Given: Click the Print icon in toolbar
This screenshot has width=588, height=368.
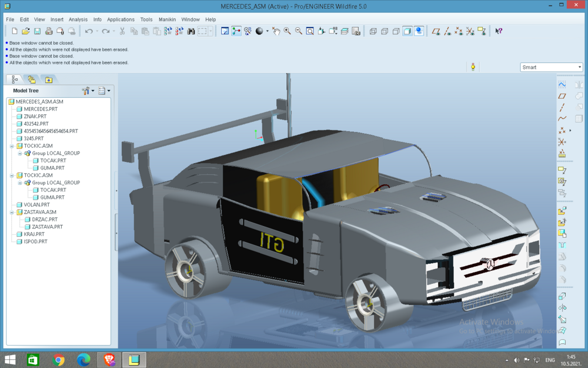Looking at the screenshot, I should 49,31.
